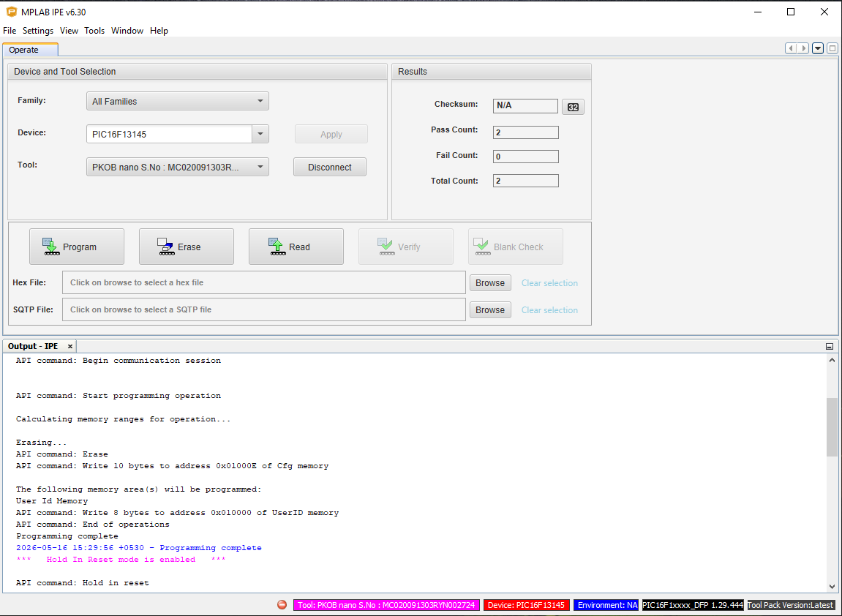This screenshot has height=616, width=842.
Task: Click the Device field showing PIC16F13145
Action: click(169, 134)
